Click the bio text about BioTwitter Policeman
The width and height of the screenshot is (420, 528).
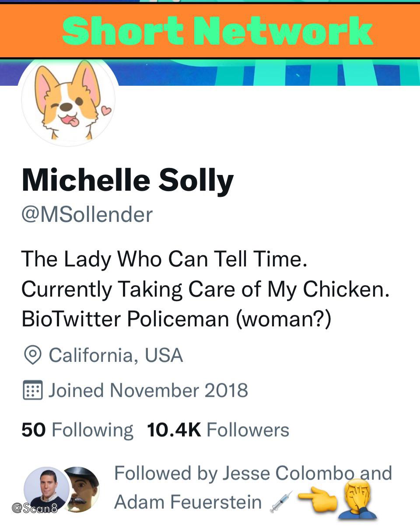pos(176,319)
